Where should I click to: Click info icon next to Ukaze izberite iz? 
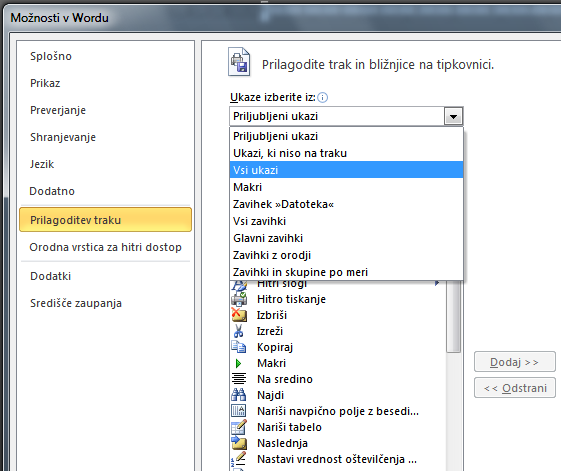tap(322, 97)
